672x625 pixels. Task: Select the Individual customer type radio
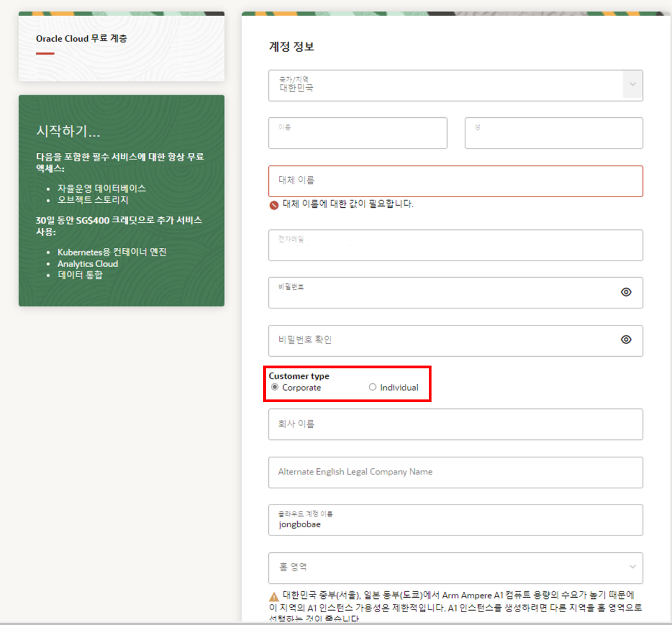click(373, 387)
